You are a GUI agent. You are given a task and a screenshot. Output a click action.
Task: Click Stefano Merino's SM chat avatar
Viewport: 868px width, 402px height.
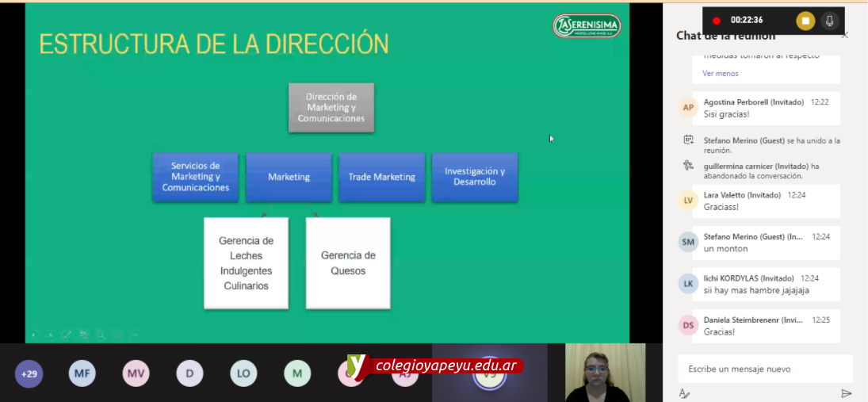click(688, 243)
